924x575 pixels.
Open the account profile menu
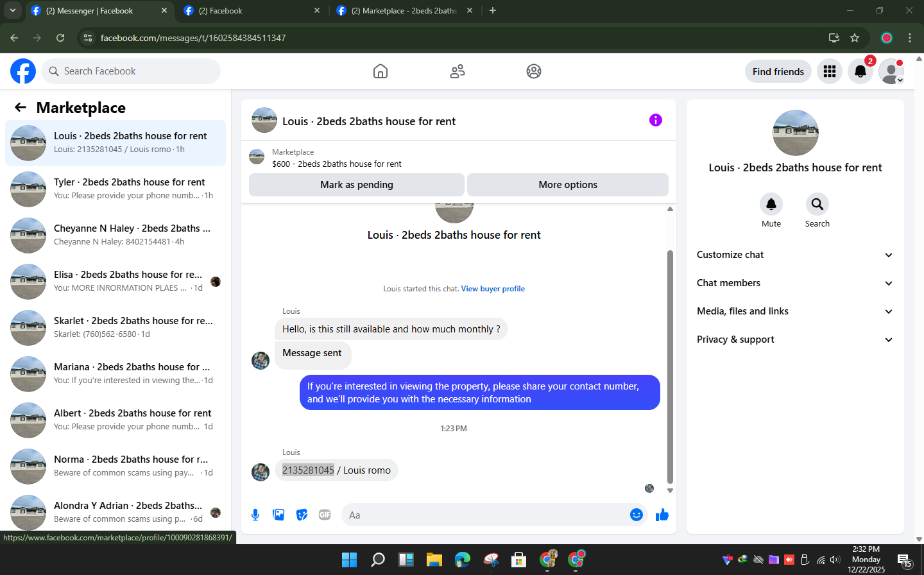coord(891,71)
